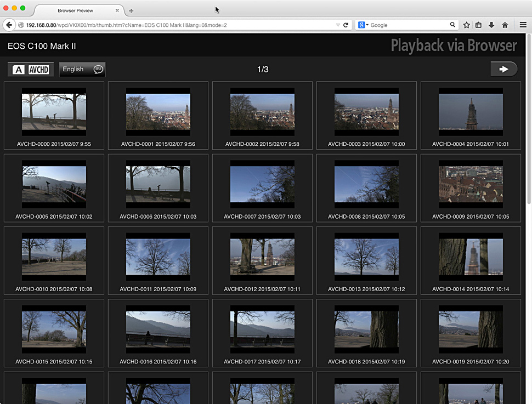Screen dimensions: 532x404
Task: Click the search magnifier icon
Action: pyautogui.click(x=452, y=25)
